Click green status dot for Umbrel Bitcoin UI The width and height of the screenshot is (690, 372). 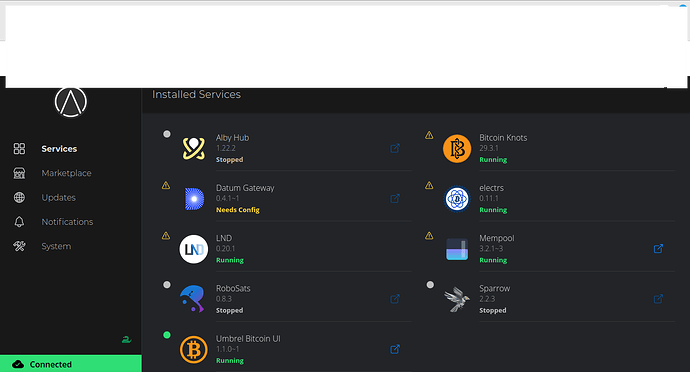click(x=167, y=335)
